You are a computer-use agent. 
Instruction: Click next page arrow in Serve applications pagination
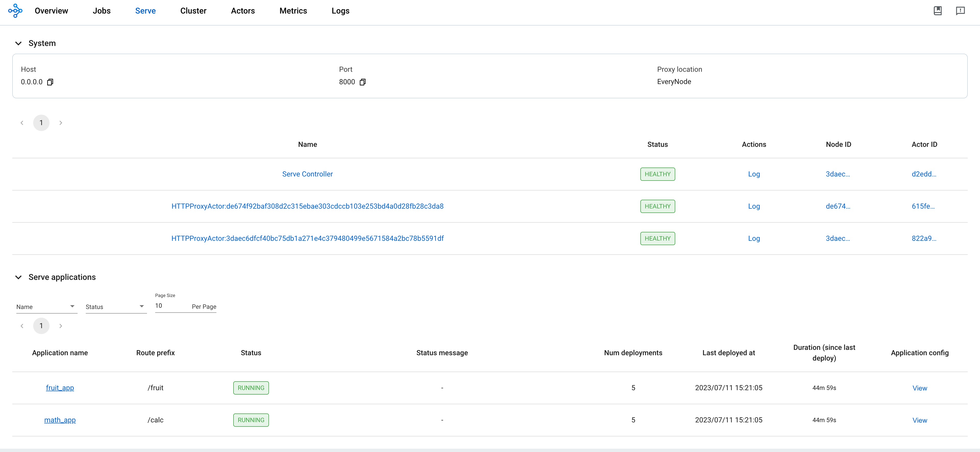[x=61, y=326]
